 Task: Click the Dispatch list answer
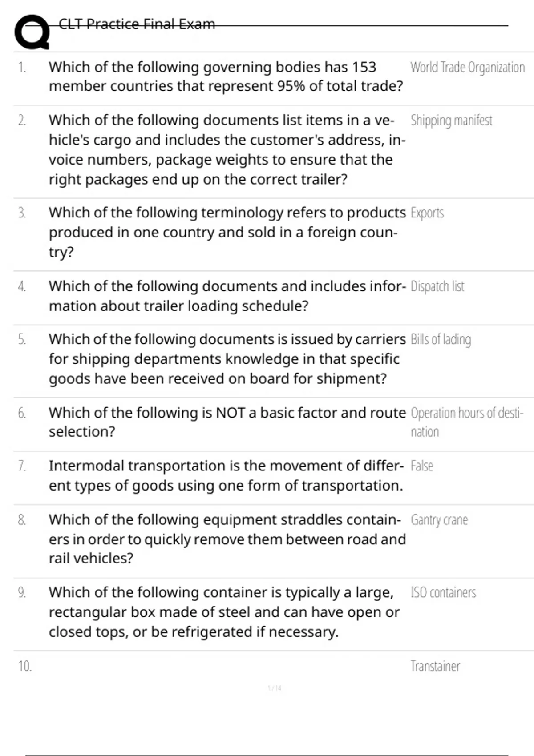point(437,286)
